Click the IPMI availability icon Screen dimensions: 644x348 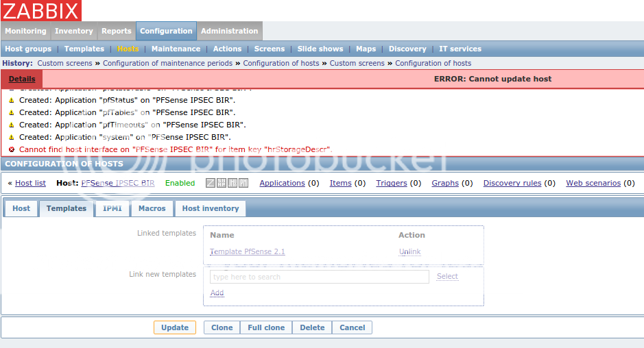(243, 183)
